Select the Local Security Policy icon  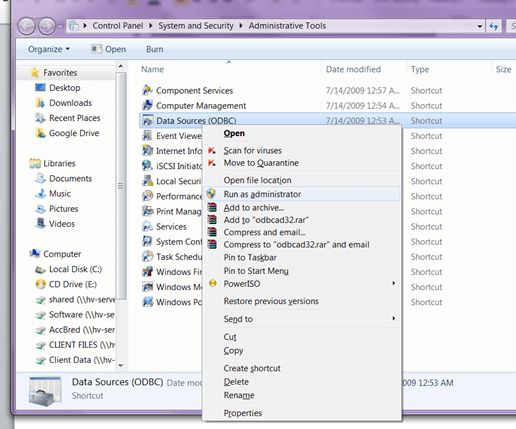(147, 181)
